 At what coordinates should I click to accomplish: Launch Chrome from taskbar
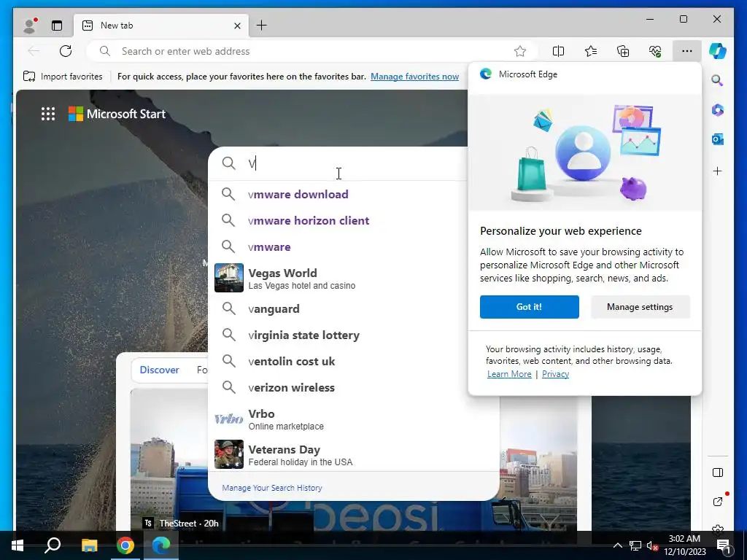(x=125, y=545)
